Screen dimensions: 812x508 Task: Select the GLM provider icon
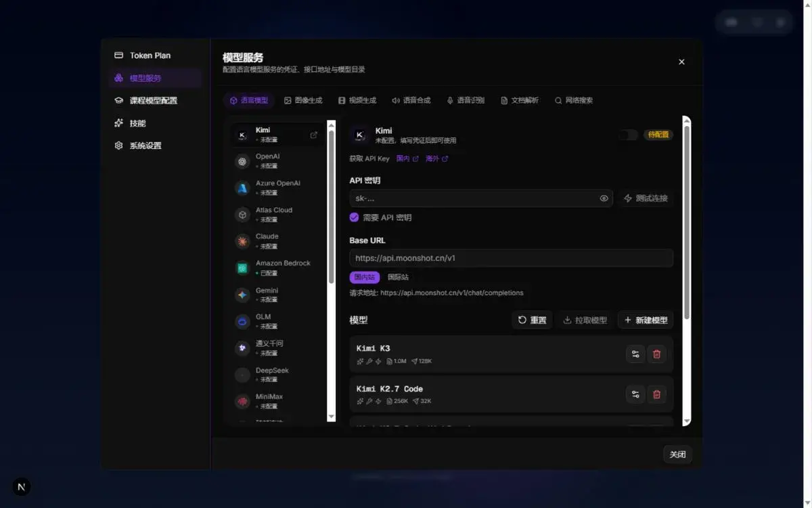pyautogui.click(x=242, y=321)
